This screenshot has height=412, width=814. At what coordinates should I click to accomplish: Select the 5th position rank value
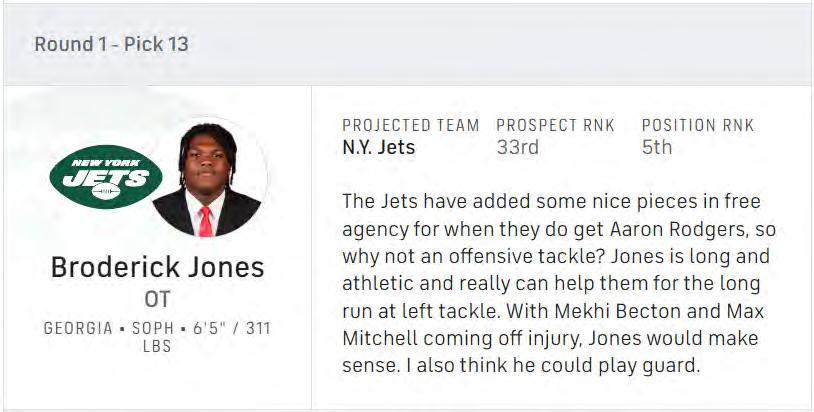pyautogui.click(x=656, y=148)
